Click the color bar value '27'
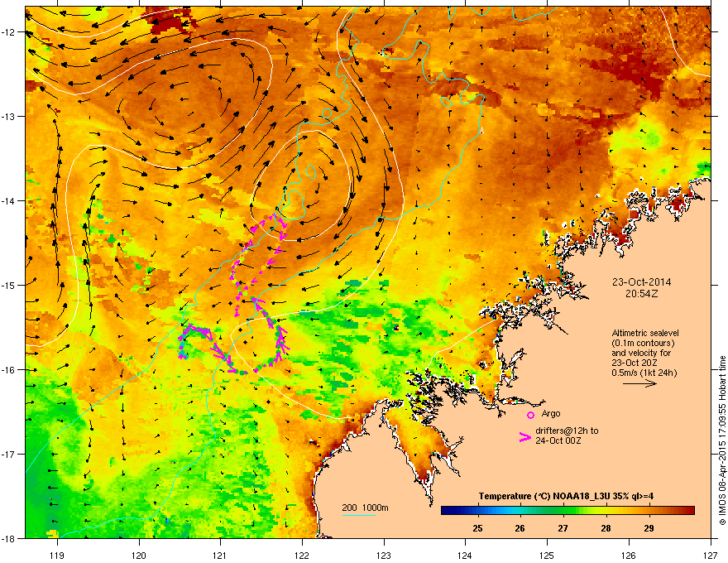Viewport: 728px width, 563px height. click(x=563, y=528)
